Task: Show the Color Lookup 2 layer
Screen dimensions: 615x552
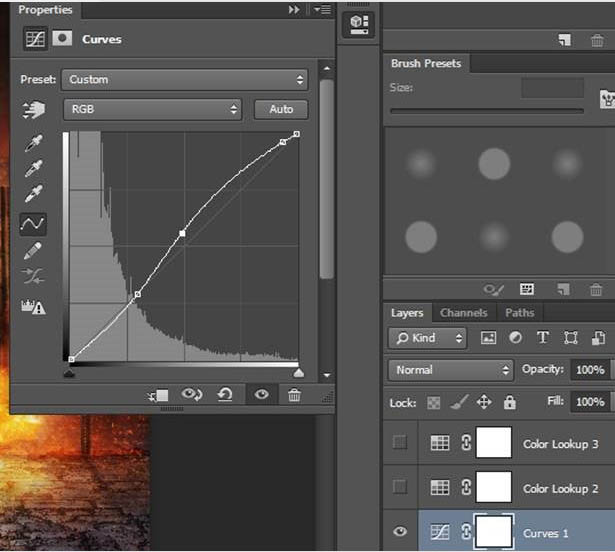Action: click(x=400, y=487)
